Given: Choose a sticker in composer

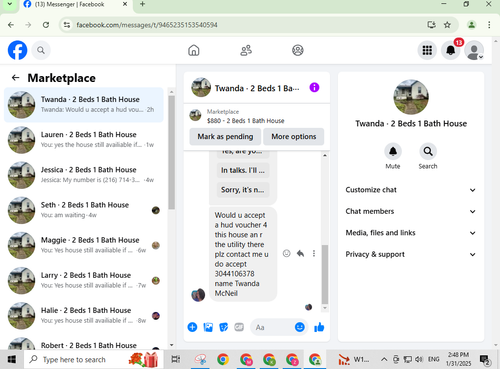Looking at the screenshot, I should point(223,327).
